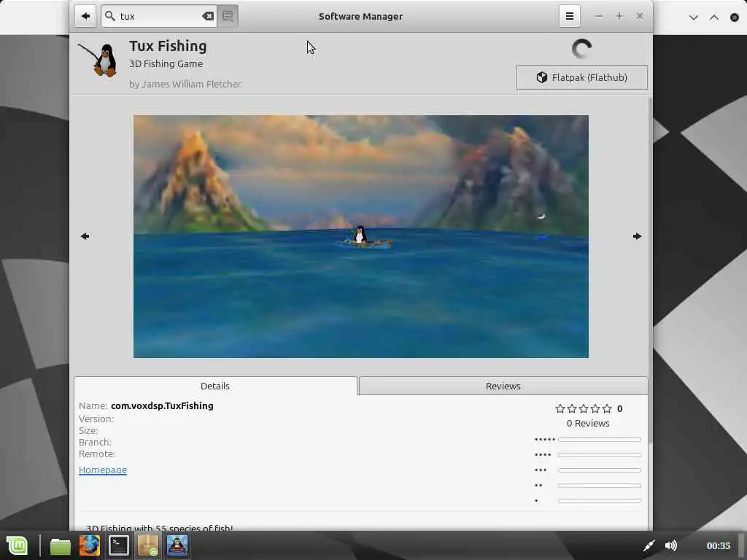Click the Tux Fishing app icon
Image resolution: width=747 pixels, height=560 pixels.
pyautogui.click(x=98, y=60)
